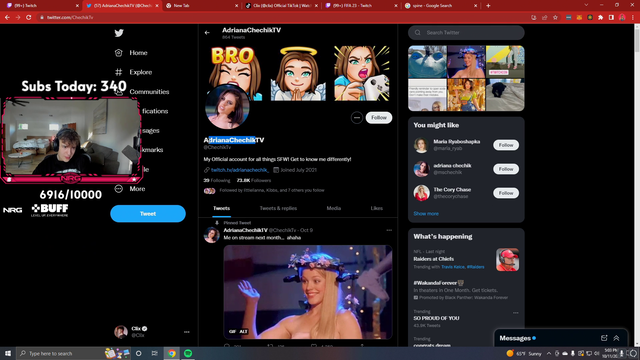The height and width of the screenshot is (360, 640).
Task: Open Explore from the sidebar
Action: pos(140,72)
